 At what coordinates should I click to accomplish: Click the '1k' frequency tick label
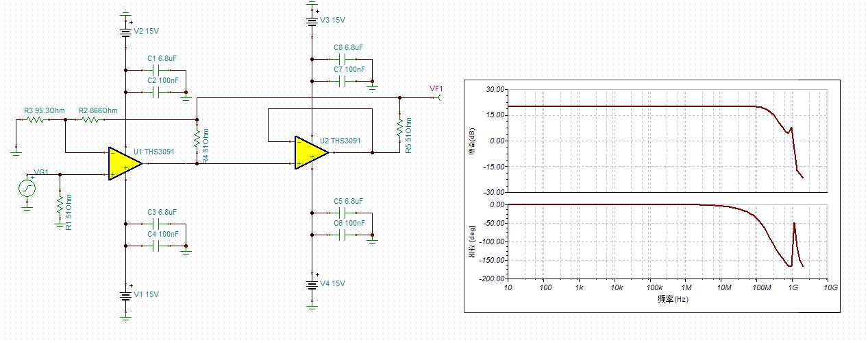tap(579, 289)
